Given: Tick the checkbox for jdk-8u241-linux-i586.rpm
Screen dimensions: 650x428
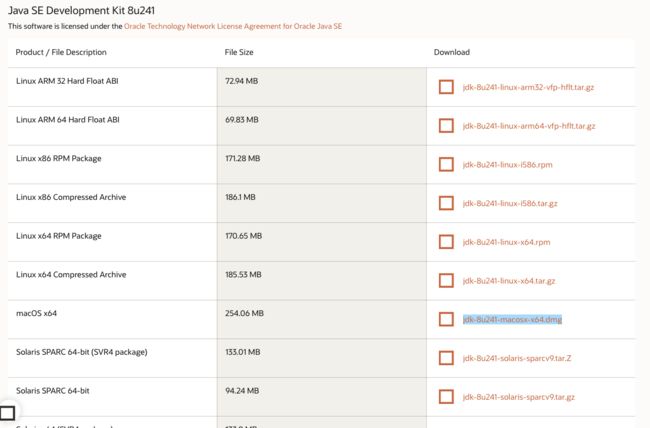Looking at the screenshot, I should [x=446, y=165].
